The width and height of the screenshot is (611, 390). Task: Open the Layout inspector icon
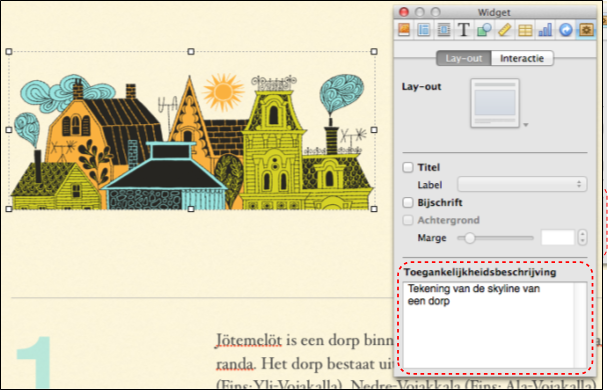pos(424,30)
